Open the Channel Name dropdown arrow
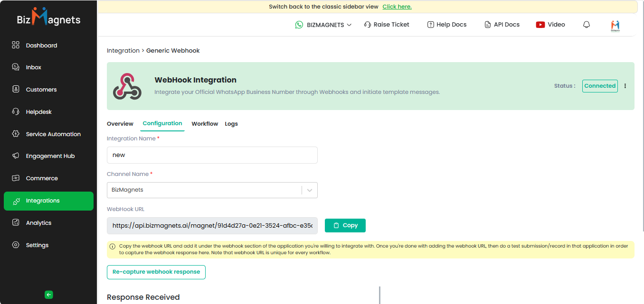This screenshot has width=644, height=304. (x=310, y=190)
